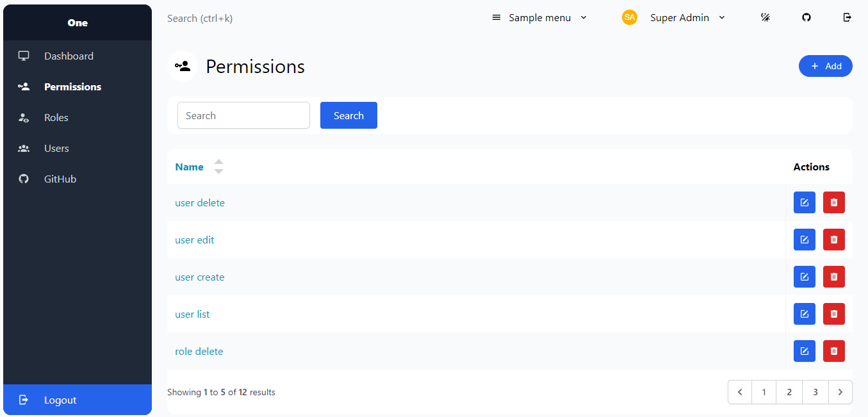The image size is (868, 417).
Task: Click the Users group icon in sidebar
Action: tap(24, 148)
